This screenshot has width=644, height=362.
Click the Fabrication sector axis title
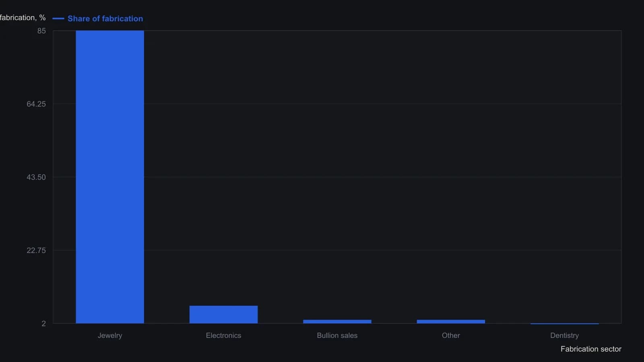click(591, 349)
